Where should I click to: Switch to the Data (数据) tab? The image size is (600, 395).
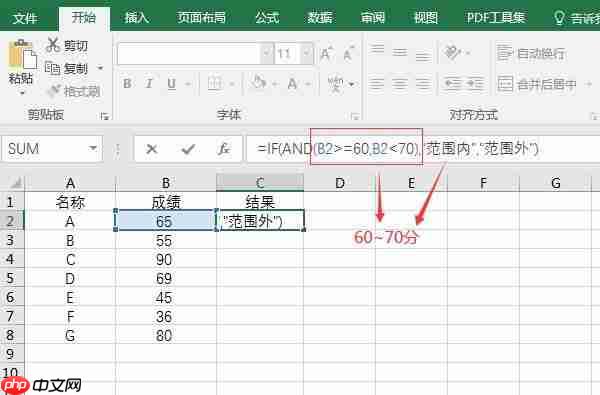tap(320, 18)
